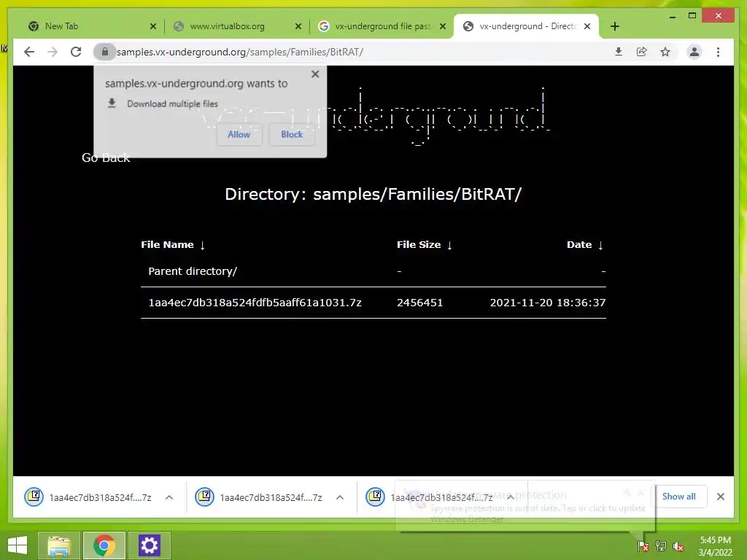747x560 pixels.
Task: Click the browser forward arrow
Action: [x=53, y=52]
